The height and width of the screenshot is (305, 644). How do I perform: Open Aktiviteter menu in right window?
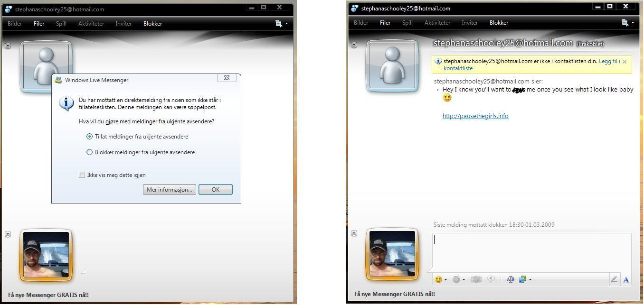437,23
